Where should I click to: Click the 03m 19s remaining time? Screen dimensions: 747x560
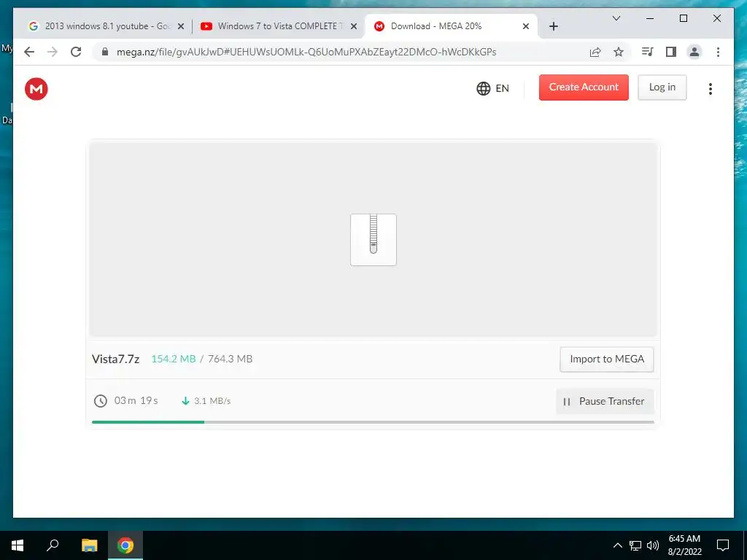tap(136, 401)
